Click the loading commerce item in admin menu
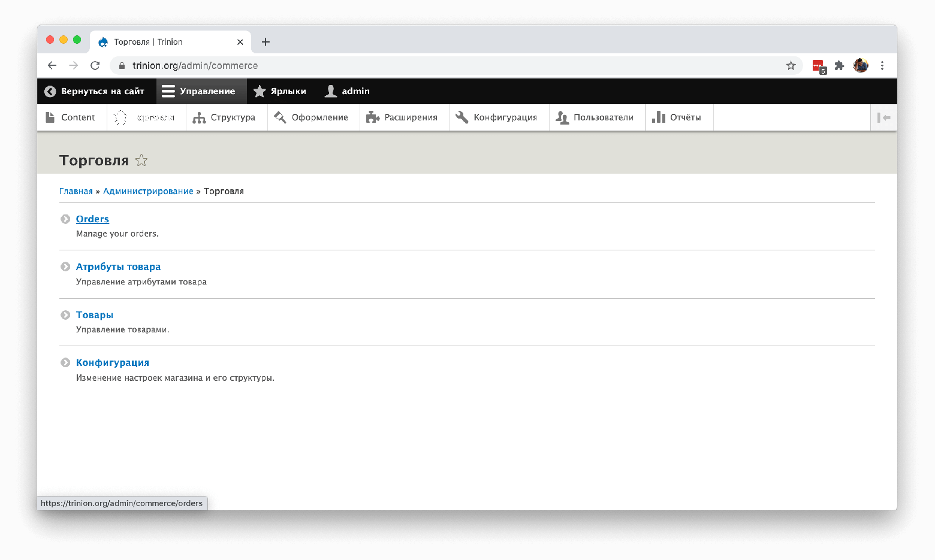The width and height of the screenshot is (935, 560). (x=146, y=117)
